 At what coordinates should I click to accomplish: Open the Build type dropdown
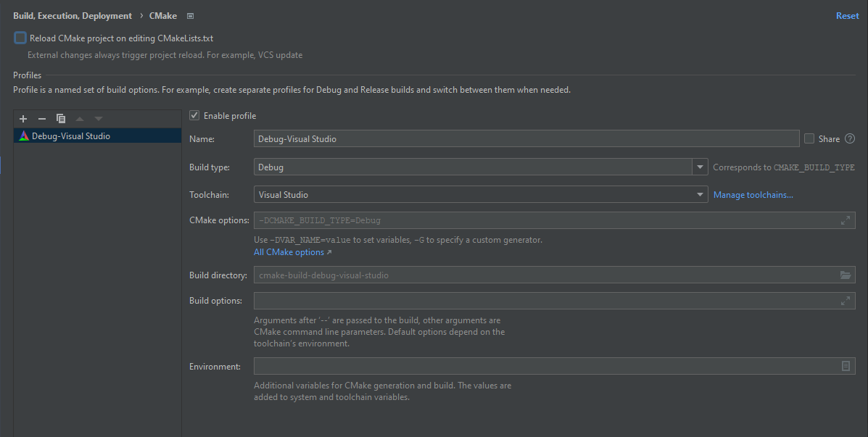click(700, 167)
